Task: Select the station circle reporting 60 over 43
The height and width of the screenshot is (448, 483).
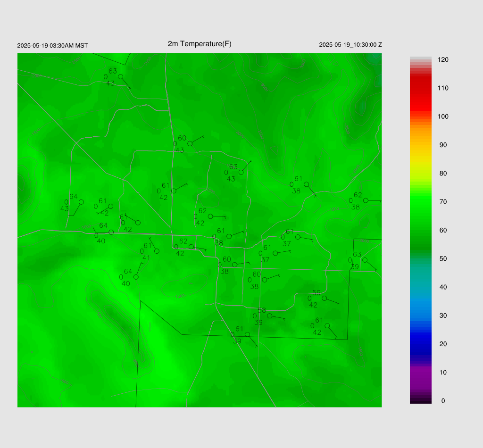Action: tap(190, 143)
